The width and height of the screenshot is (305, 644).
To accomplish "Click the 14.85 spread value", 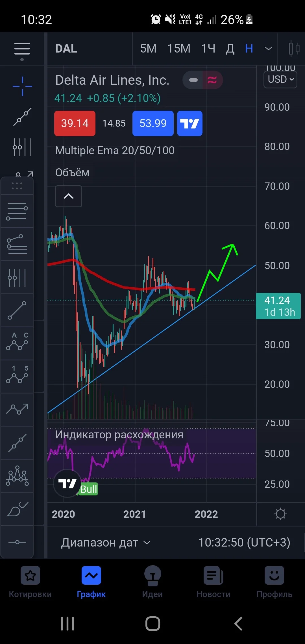I will 114,123.
